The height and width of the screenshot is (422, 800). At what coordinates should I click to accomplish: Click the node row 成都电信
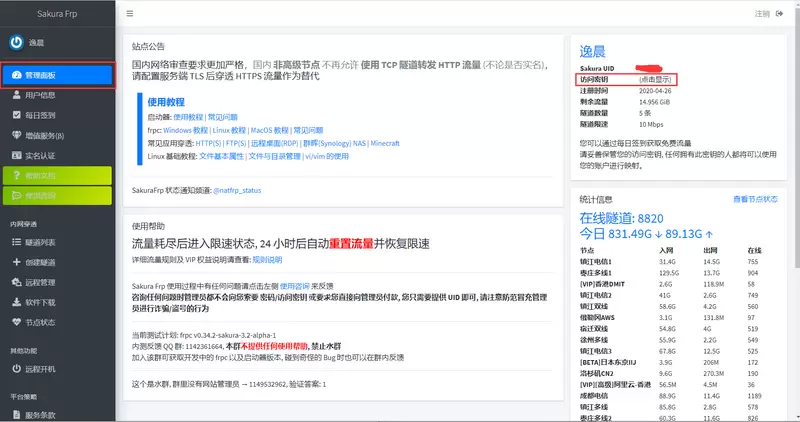pyautogui.click(x=679, y=396)
